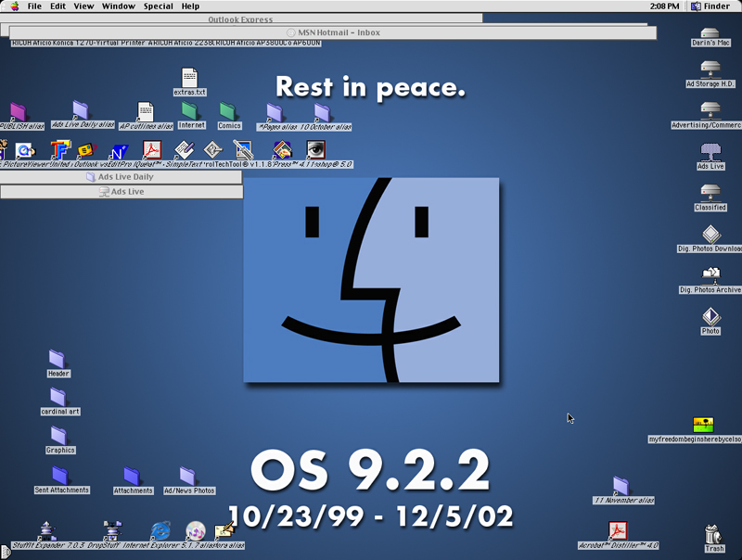Select the magenta PUBLISH alias folder
This screenshot has width=742, height=560.
(x=18, y=112)
